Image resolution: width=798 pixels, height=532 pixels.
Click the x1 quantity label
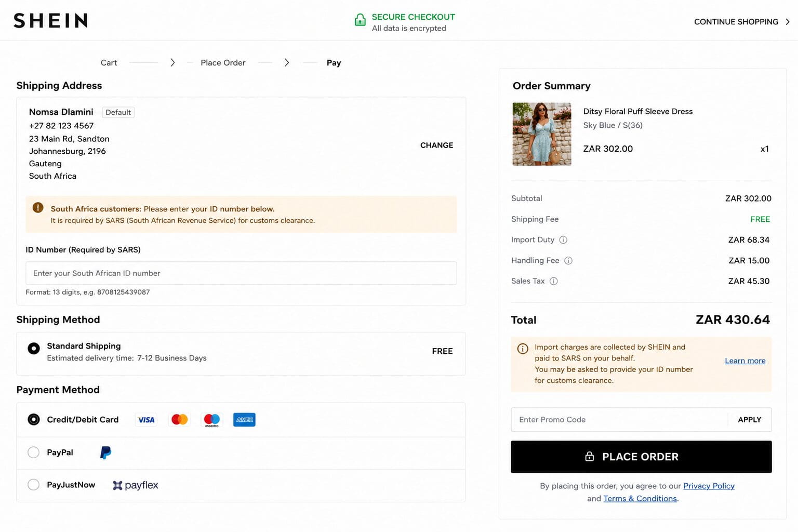[x=764, y=149]
